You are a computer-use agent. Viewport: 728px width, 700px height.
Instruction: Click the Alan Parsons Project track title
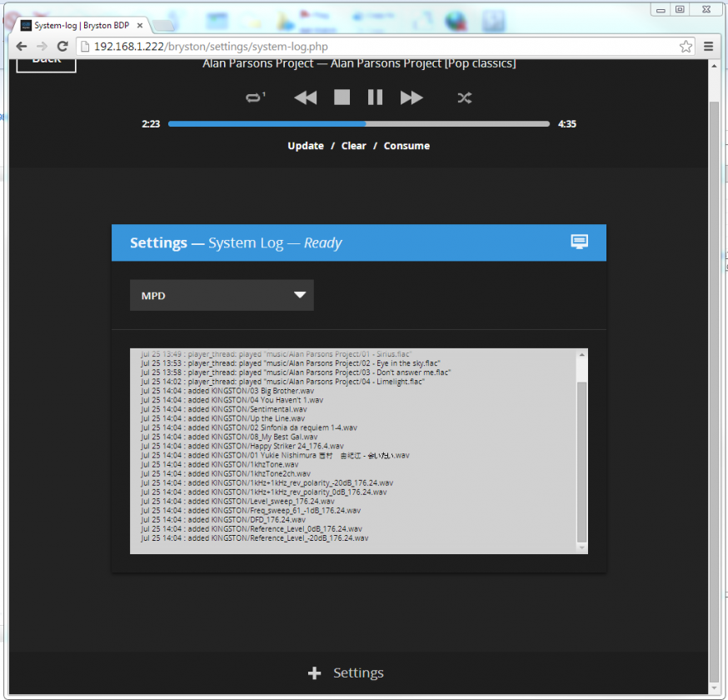click(x=359, y=63)
